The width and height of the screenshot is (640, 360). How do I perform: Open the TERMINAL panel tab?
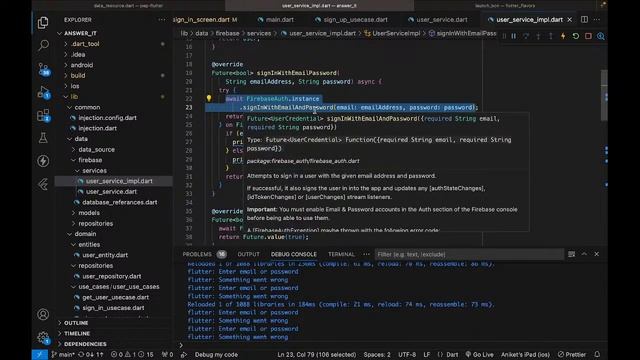point(341,254)
